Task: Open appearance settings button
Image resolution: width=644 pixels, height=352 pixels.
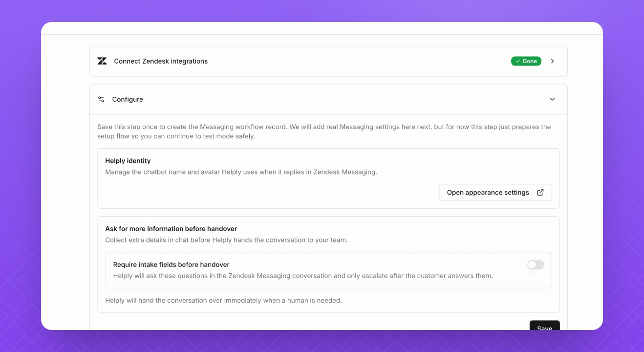Action: click(495, 193)
